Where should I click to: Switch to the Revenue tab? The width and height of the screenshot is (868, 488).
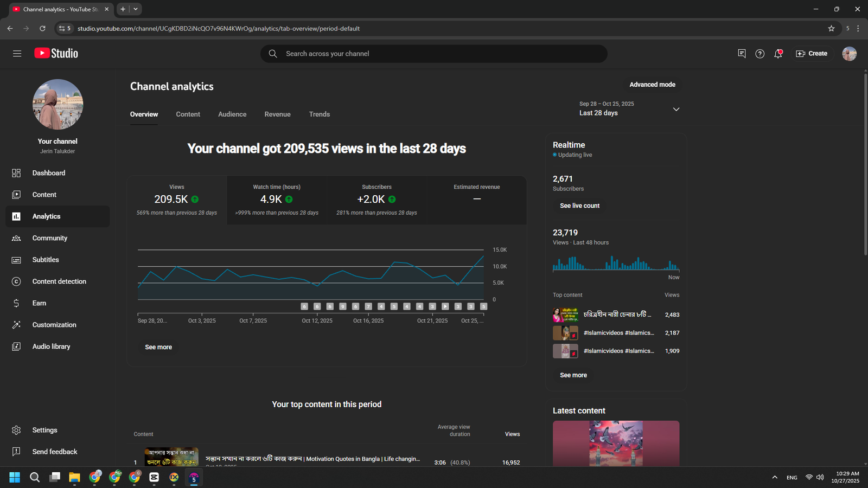click(277, 114)
